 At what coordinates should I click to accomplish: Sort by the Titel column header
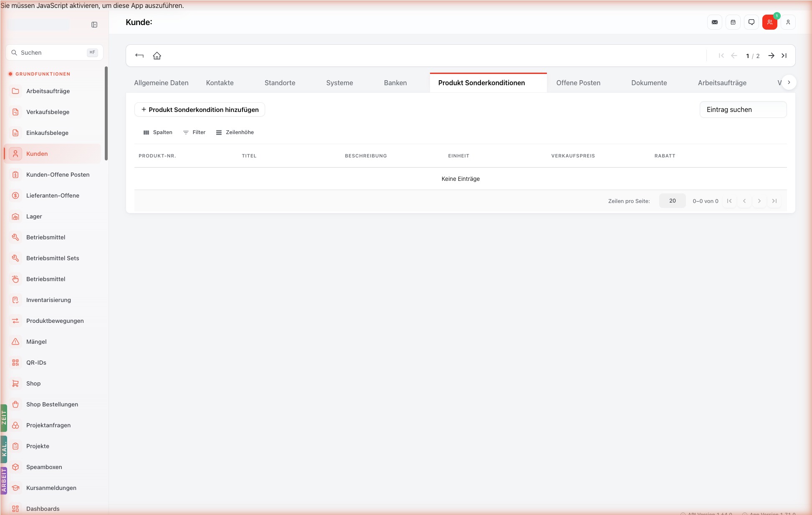(249, 156)
